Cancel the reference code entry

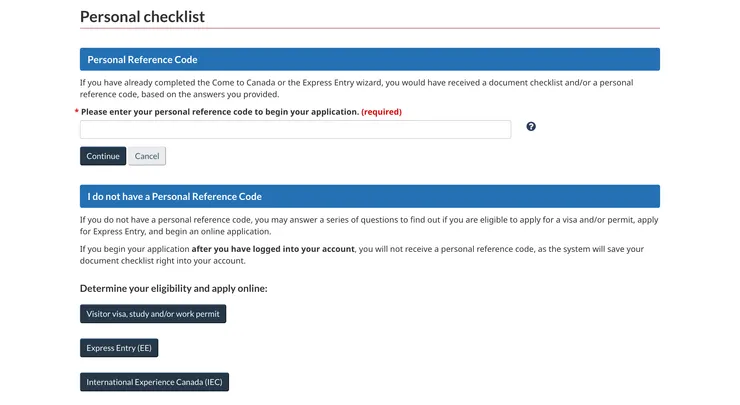tap(147, 156)
